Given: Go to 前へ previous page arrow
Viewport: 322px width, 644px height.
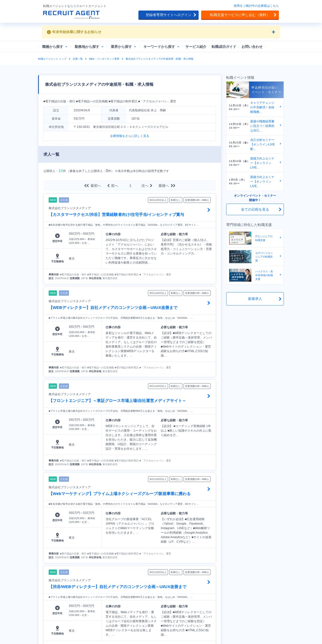Looking at the screenshot, I should (113, 186).
